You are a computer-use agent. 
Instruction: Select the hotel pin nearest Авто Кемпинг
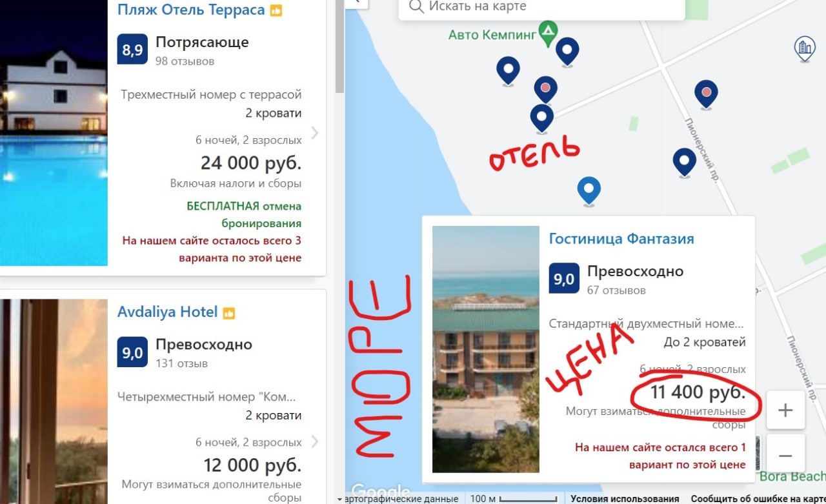567,52
